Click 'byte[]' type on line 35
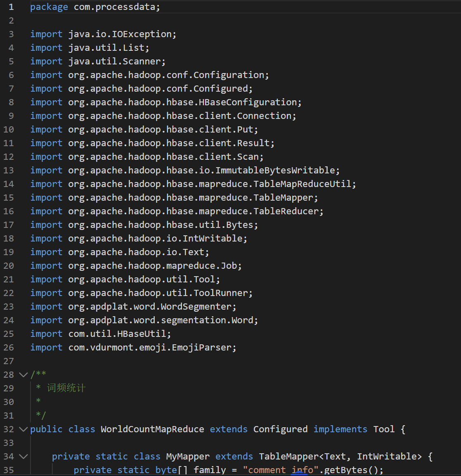The width and height of the screenshot is (461, 476). coord(171,470)
